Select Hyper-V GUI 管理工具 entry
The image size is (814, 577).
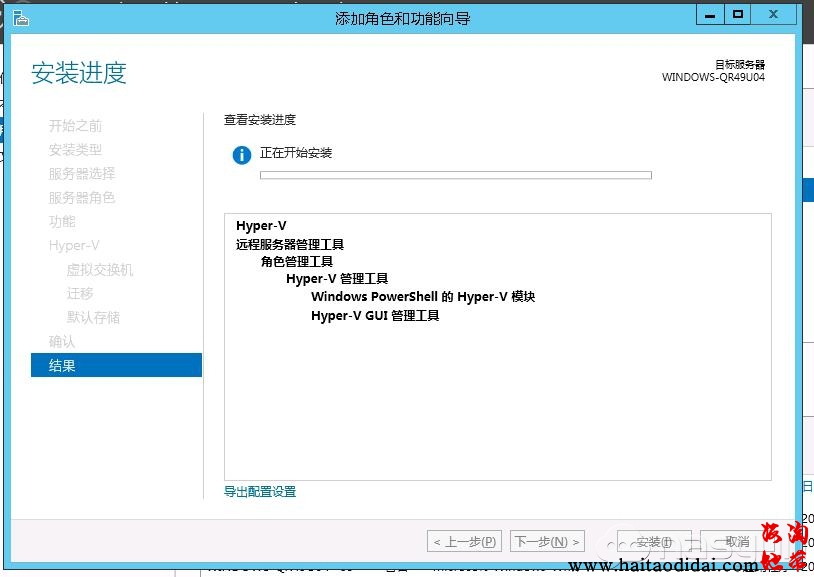click(375, 316)
